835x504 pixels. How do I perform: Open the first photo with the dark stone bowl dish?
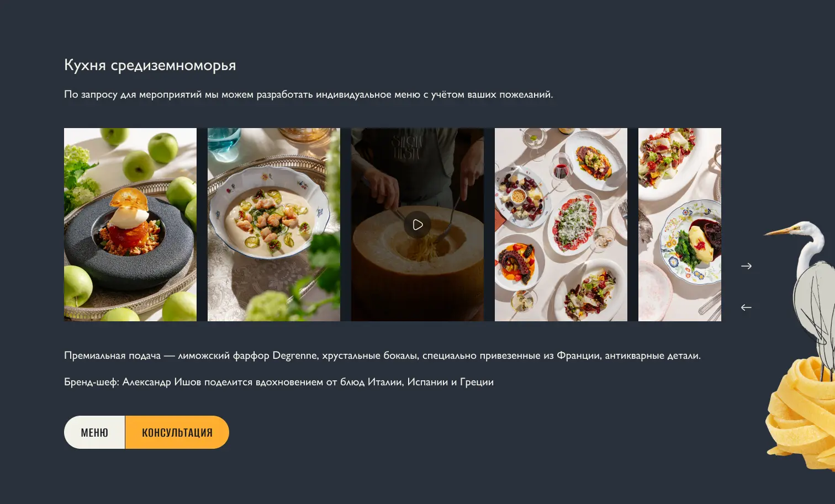(x=130, y=225)
